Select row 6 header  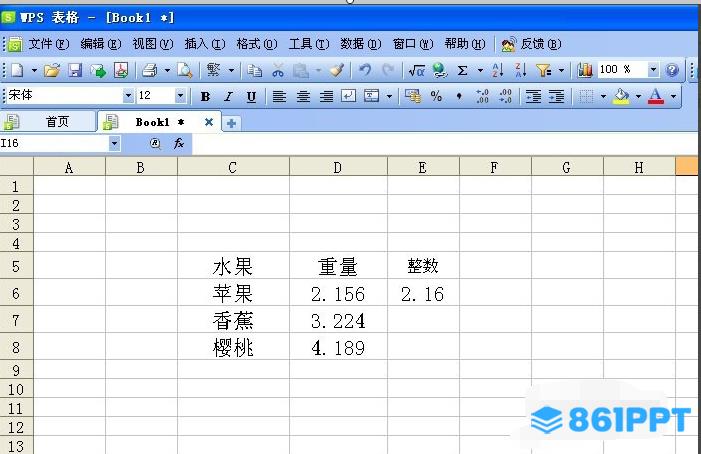tap(16, 294)
